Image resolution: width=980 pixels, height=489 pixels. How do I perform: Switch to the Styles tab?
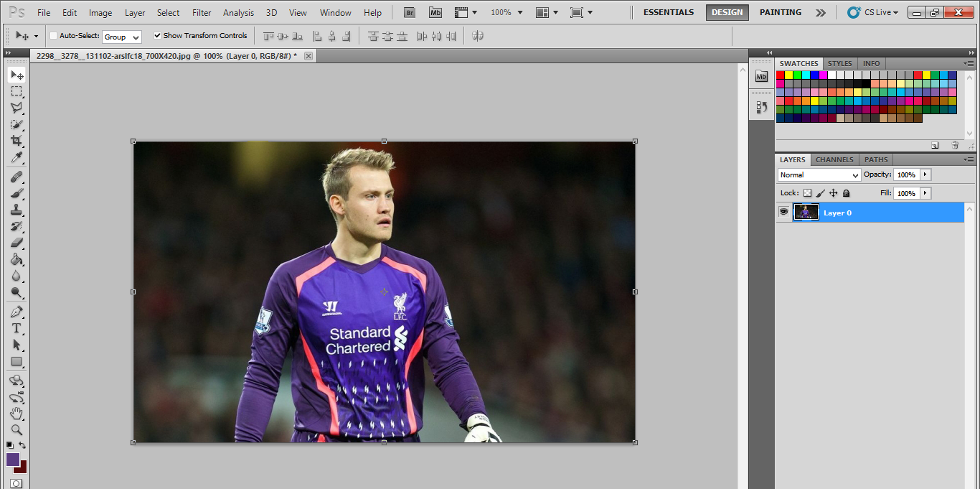(840, 63)
